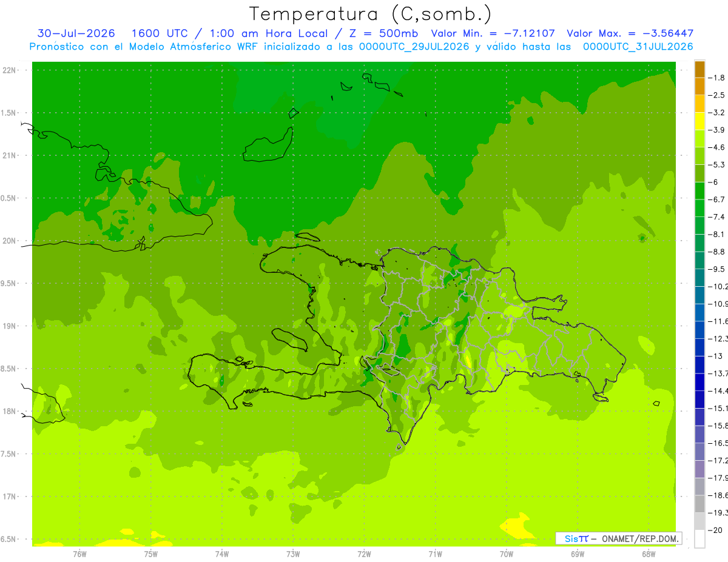Image resolution: width=728 pixels, height=562 pixels.
Task: Click the '70W' longitude label
Action: 507,554
